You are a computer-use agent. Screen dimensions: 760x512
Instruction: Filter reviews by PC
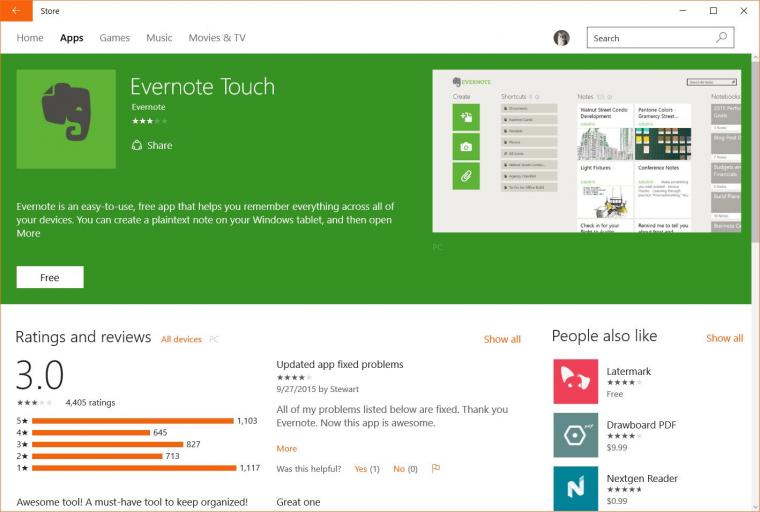point(214,339)
